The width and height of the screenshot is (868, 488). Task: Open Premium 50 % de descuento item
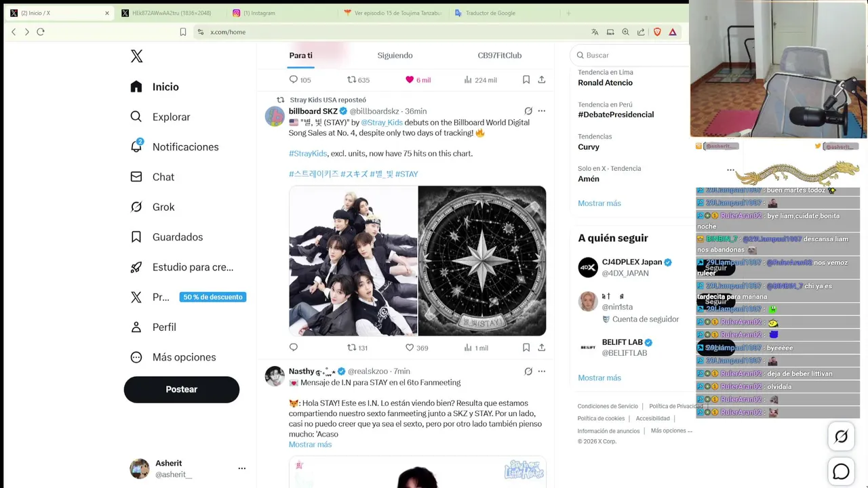coord(188,297)
